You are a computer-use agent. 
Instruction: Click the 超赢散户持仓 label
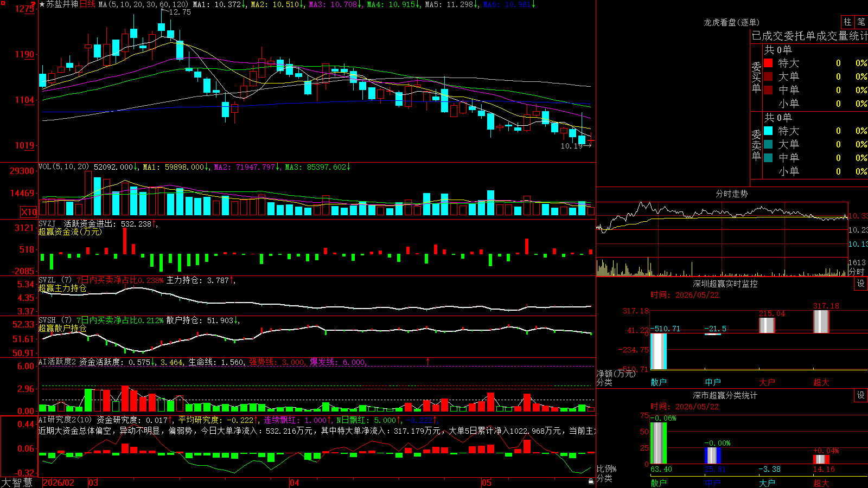point(62,328)
